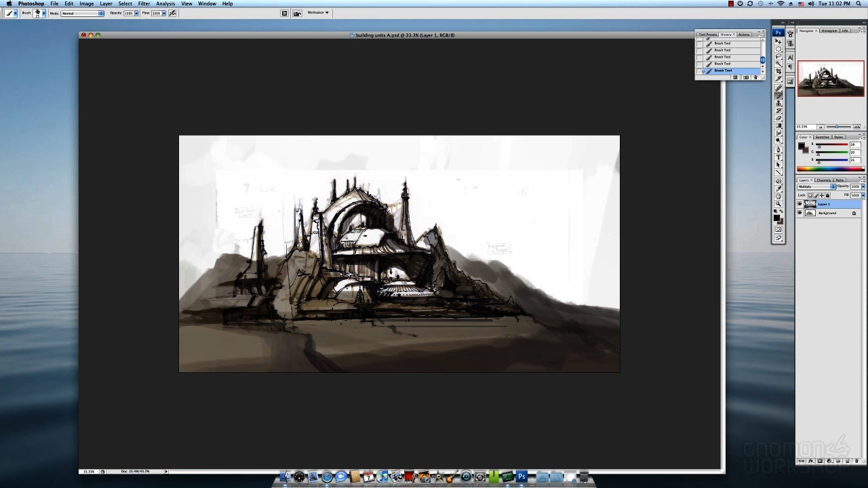The width and height of the screenshot is (868, 488).
Task: Toggle lock transparent pixels for layer
Action: (x=810, y=195)
